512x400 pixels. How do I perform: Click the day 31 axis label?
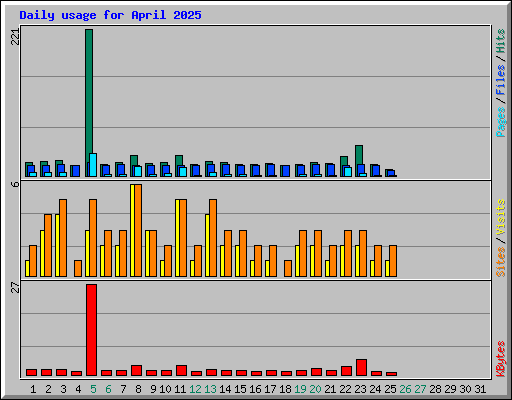(480, 389)
